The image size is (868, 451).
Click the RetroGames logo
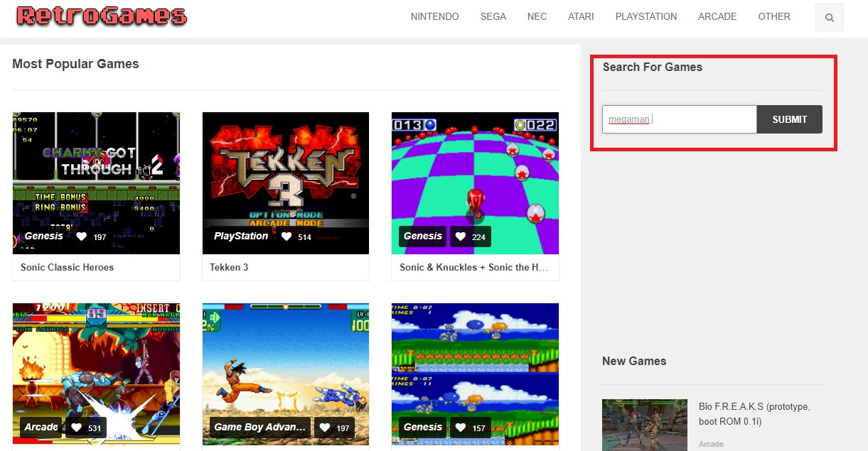coord(102,16)
